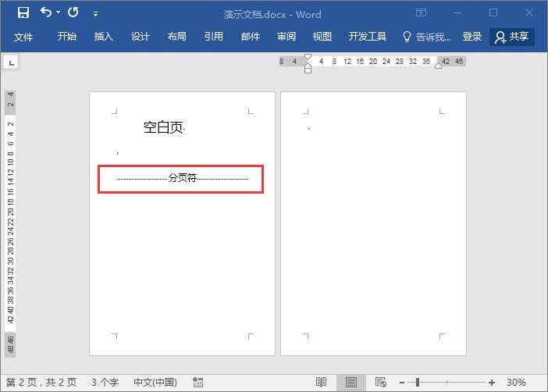Switch to Web Layout view
The width and height of the screenshot is (548, 392).
(381, 382)
